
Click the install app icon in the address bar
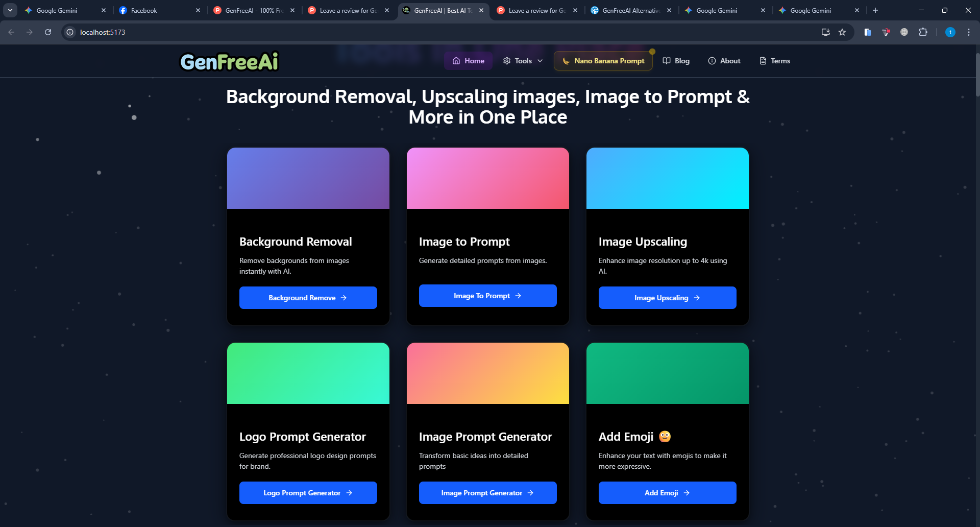(825, 32)
